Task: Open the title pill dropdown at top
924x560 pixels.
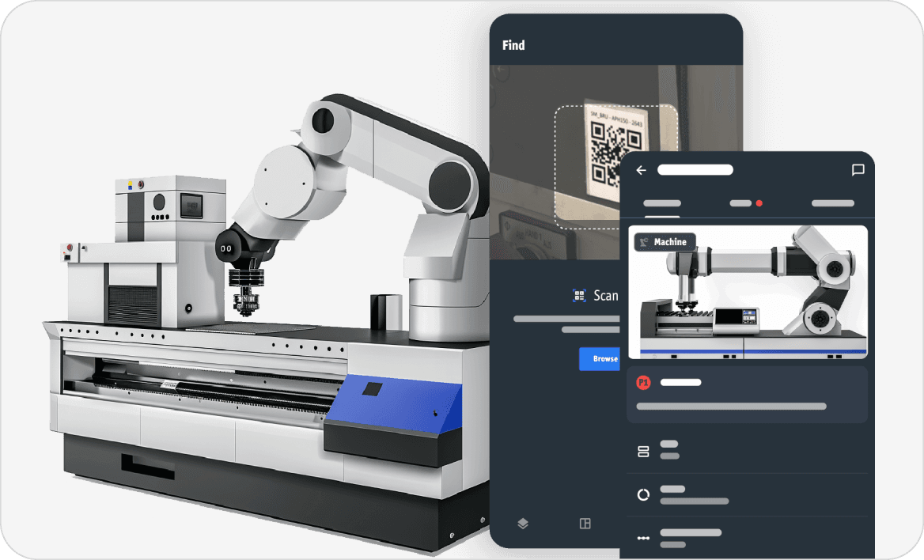Action: [x=695, y=169]
